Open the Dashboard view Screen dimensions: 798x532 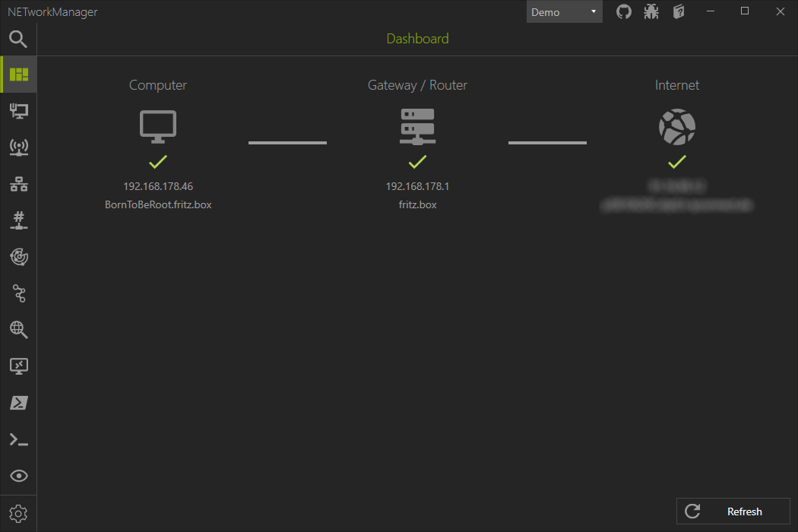coord(18,74)
